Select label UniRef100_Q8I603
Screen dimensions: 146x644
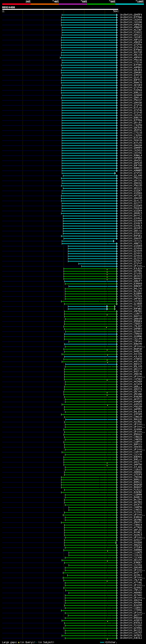click(131, 276)
